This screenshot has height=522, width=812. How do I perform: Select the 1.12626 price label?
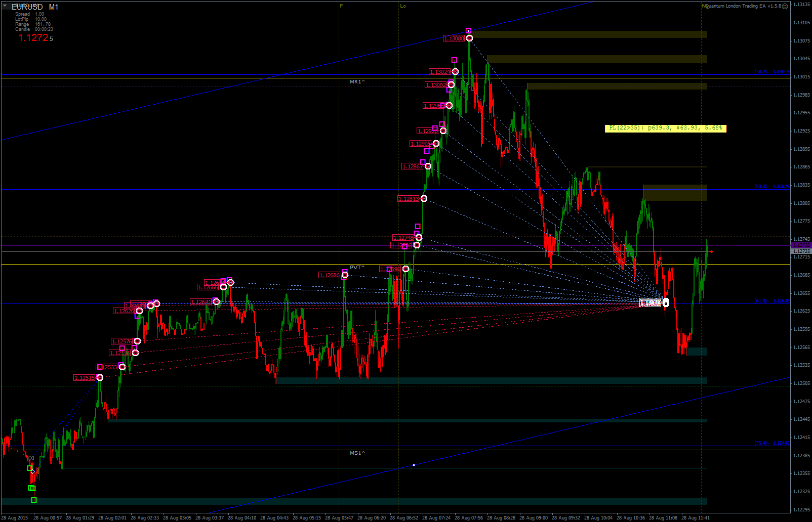[124, 311]
